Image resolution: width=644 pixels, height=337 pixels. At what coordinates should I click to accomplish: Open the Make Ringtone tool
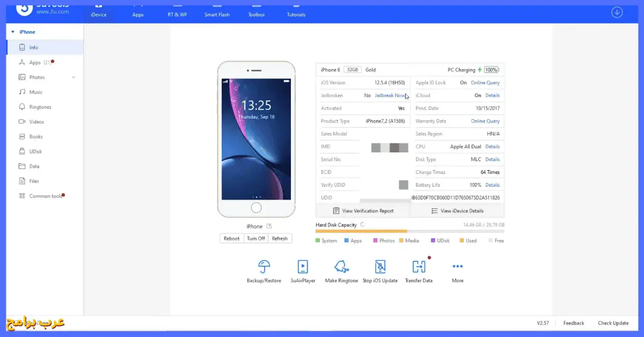341,272
